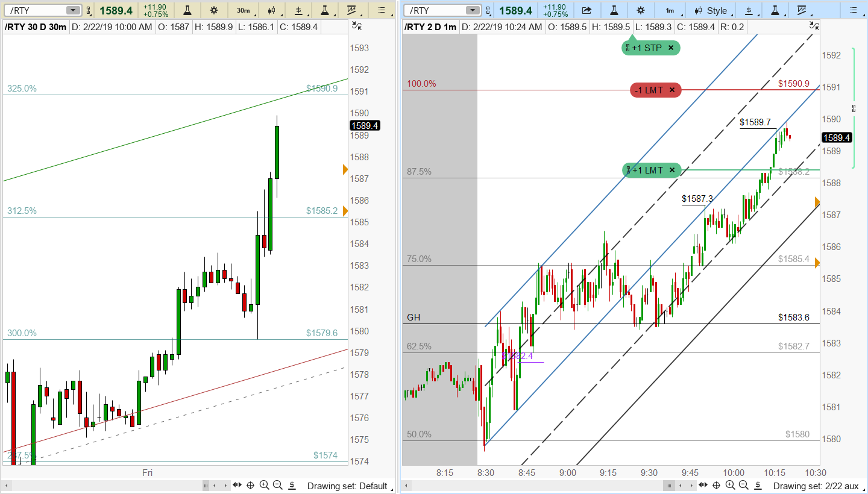Click the left chart horizontal scrollbar thumb
868x494 pixels.
(206, 486)
